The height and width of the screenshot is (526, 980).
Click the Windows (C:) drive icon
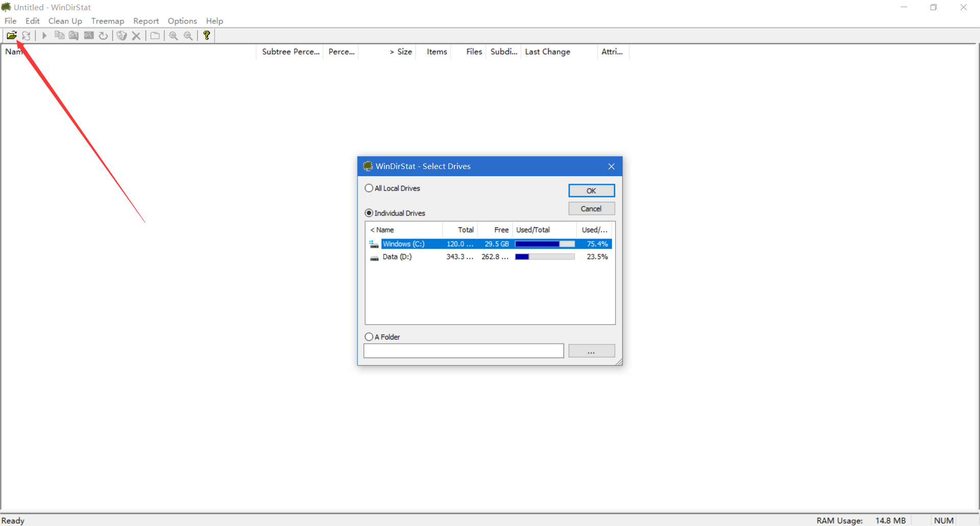(x=374, y=244)
